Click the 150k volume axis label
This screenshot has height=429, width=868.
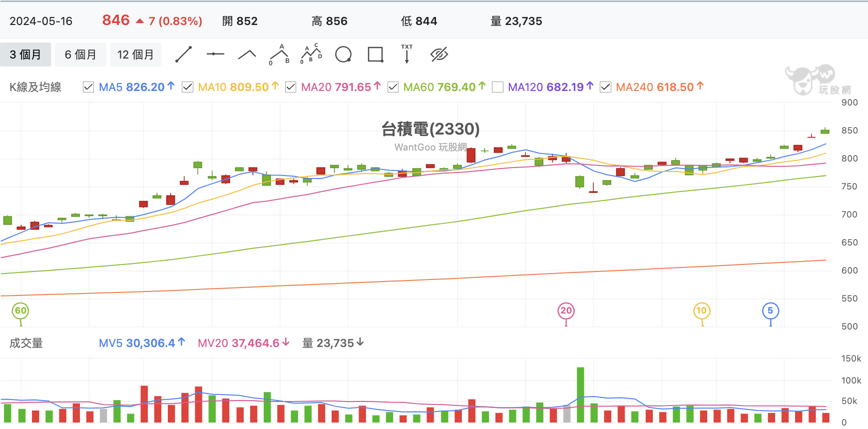(x=851, y=358)
